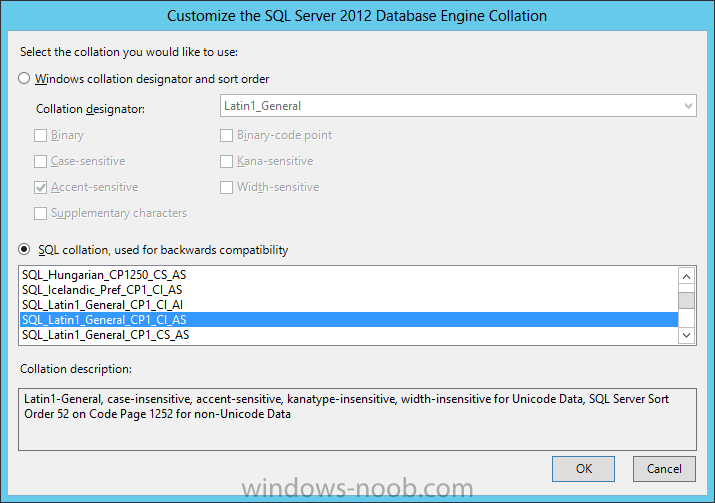Click the collation list scroll-up arrow

(686, 276)
